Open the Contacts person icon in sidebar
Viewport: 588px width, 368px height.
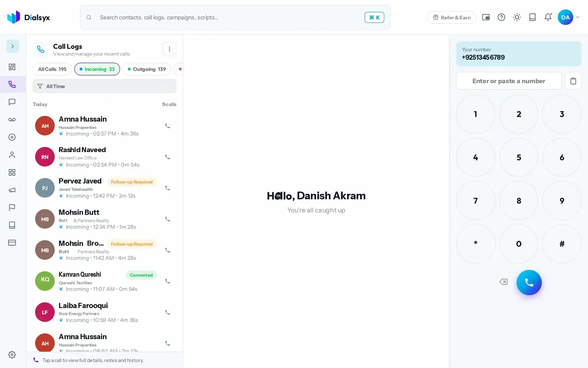pyautogui.click(x=12, y=155)
